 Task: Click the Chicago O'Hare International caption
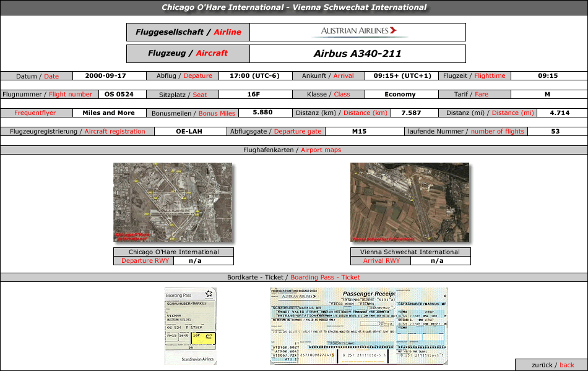point(173,252)
